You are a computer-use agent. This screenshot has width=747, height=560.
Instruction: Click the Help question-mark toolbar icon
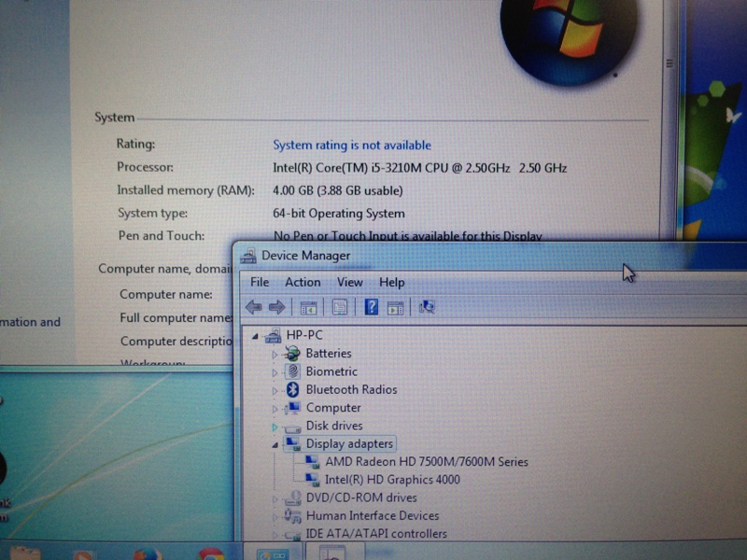tap(371, 307)
